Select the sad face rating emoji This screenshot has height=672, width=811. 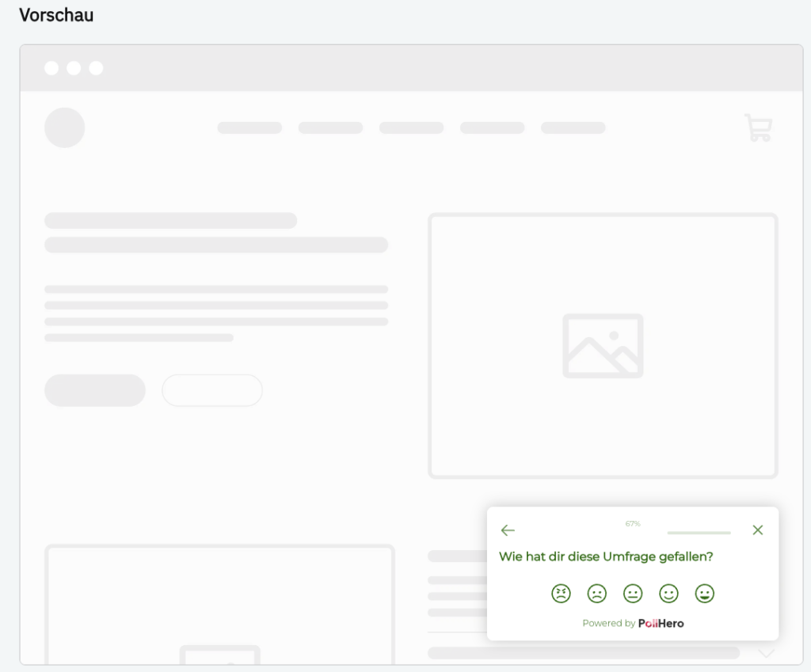tap(596, 594)
